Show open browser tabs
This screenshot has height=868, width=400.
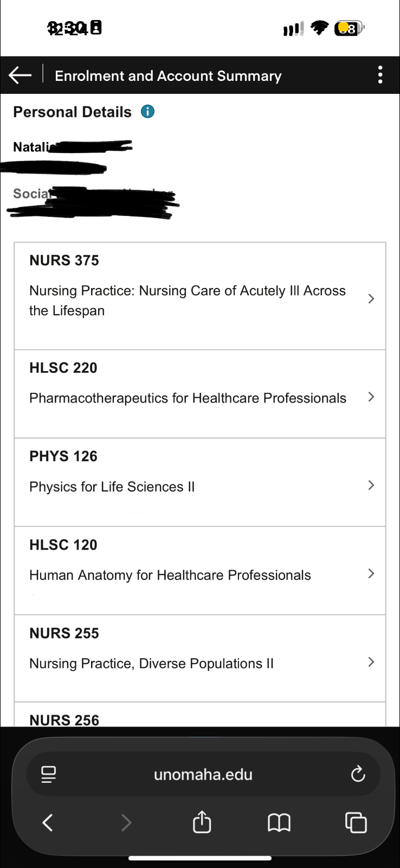356,822
